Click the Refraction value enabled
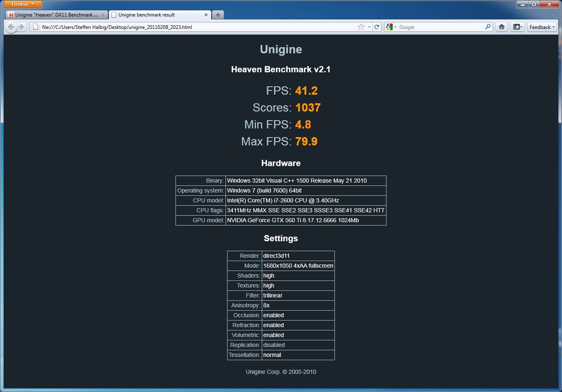This screenshot has width=562, height=392. click(298, 325)
